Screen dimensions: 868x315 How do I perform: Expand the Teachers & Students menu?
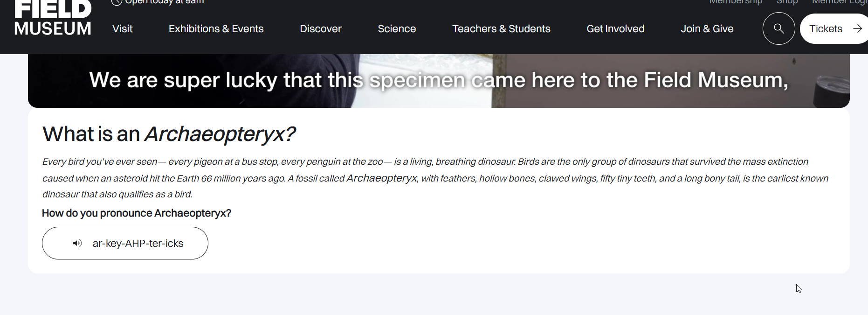click(x=501, y=29)
